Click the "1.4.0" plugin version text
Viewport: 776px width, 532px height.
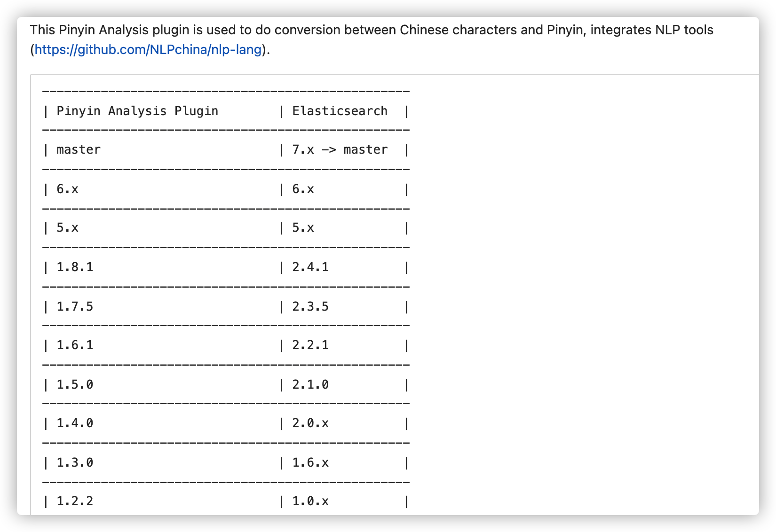pyautogui.click(x=75, y=423)
